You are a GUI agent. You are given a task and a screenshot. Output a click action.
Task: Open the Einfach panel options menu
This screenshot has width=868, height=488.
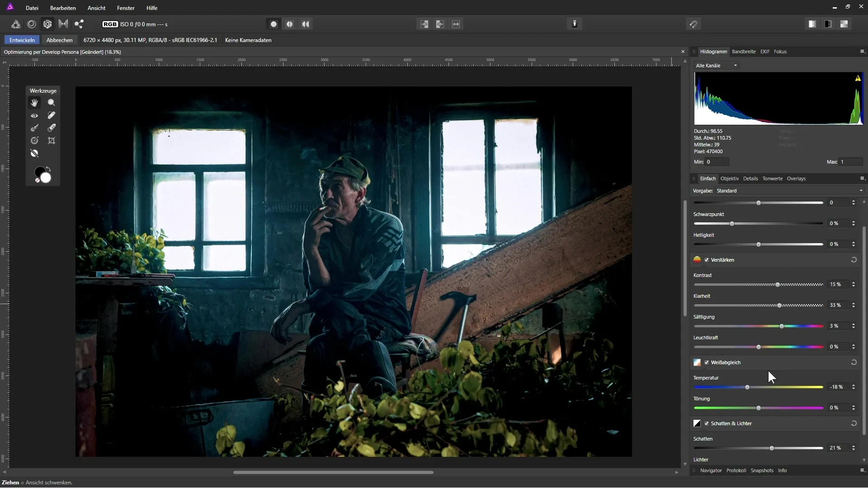click(x=862, y=178)
